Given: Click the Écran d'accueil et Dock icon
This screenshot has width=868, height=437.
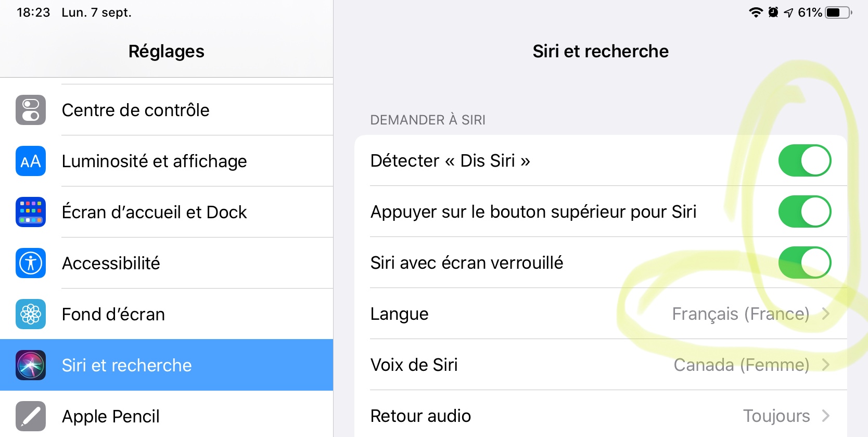Looking at the screenshot, I should (31, 212).
